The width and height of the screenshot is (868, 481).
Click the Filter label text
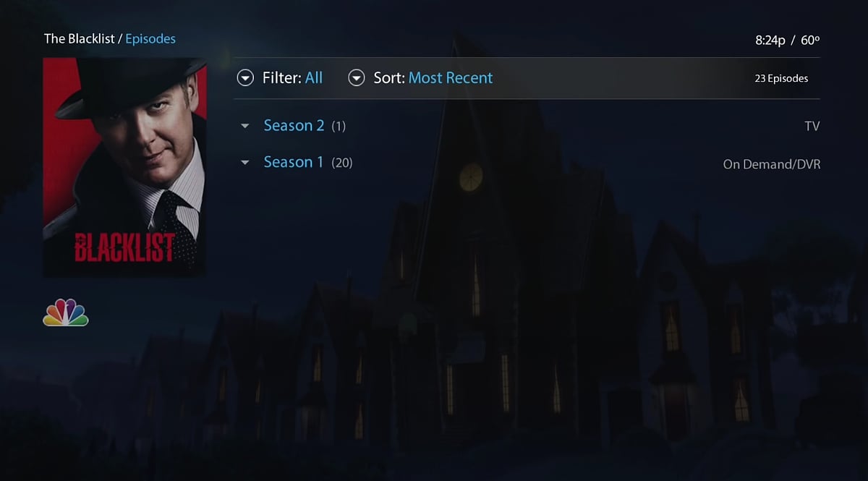[281, 78]
